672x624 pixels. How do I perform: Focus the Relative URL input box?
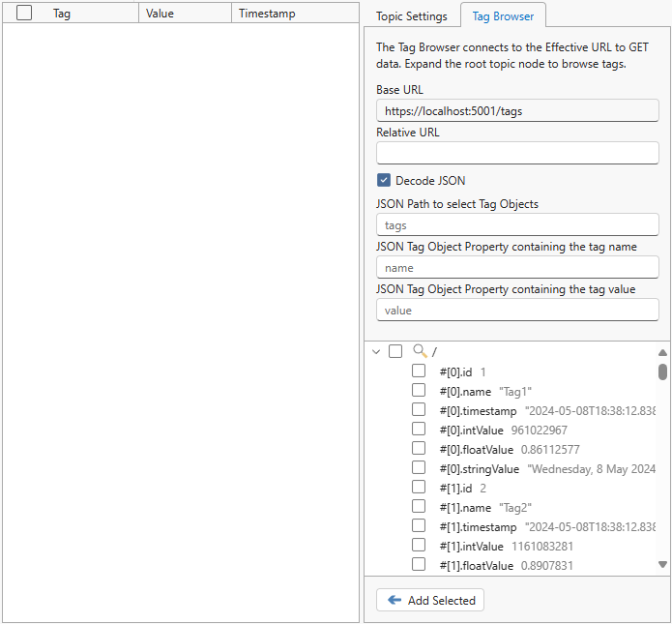[x=517, y=153]
